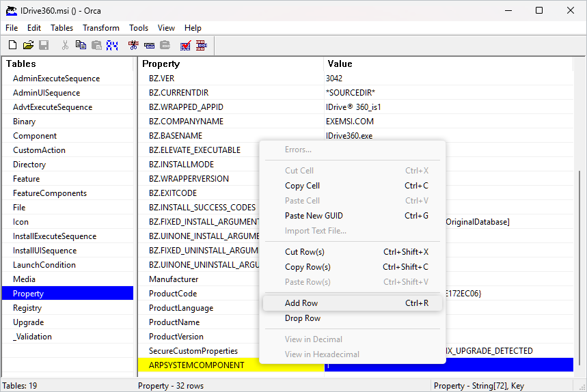587x392 pixels.
Task: Click the Cut Row(s) toolbar icon
Action: tap(134, 45)
